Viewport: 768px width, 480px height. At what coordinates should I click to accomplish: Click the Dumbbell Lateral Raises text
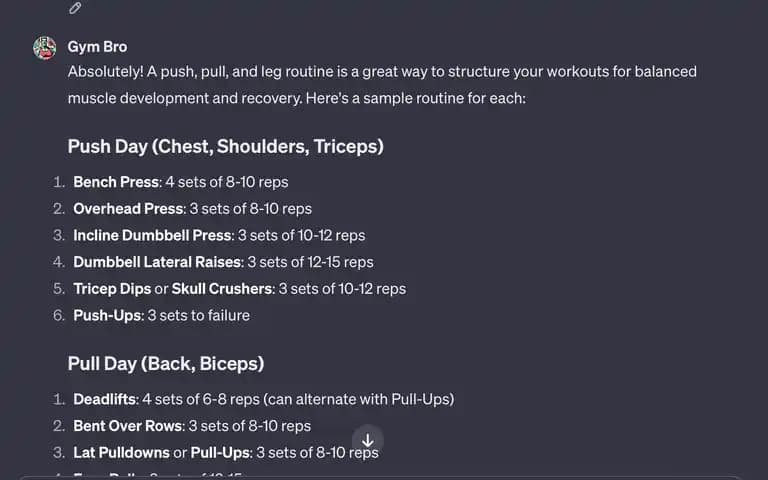[157, 262]
